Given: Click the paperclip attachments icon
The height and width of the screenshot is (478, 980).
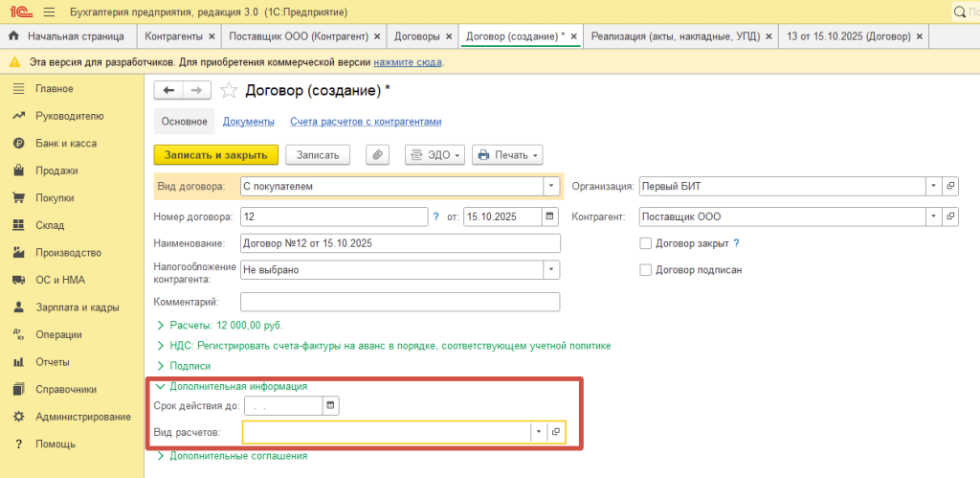Looking at the screenshot, I should pos(378,154).
